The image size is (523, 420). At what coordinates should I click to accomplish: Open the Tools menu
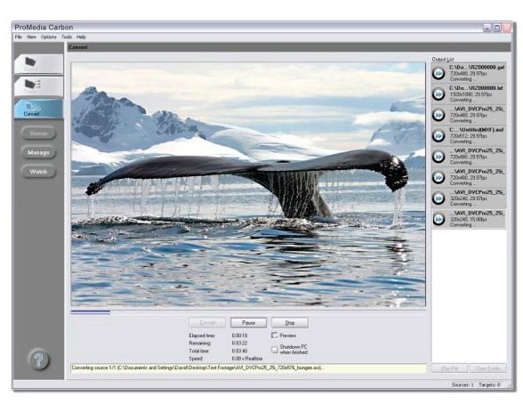tap(67, 37)
